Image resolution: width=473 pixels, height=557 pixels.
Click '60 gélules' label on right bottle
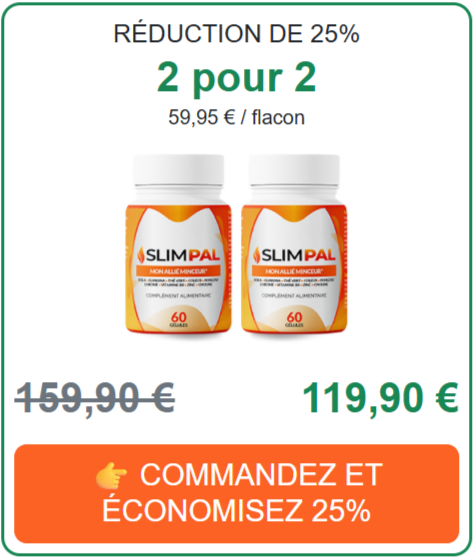click(x=294, y=320)
